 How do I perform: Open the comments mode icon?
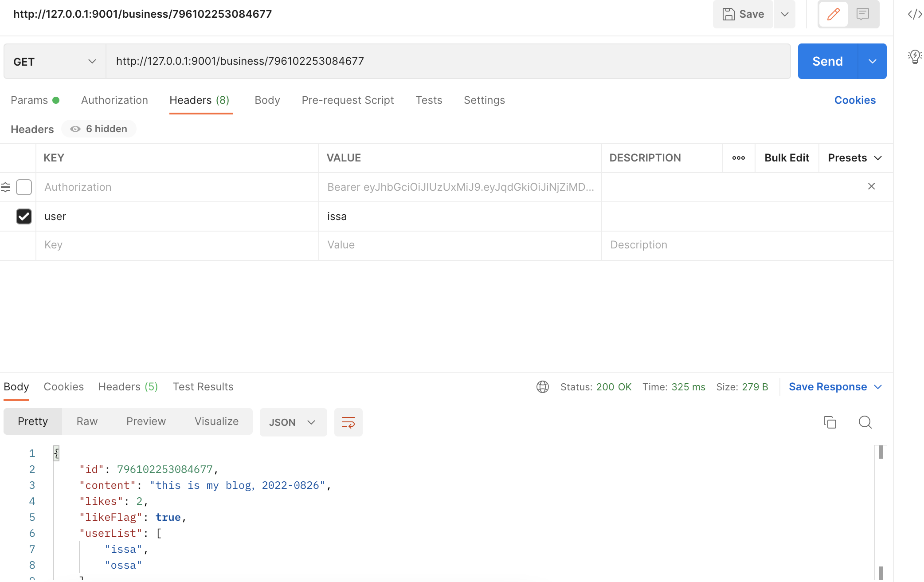[x=862, y=14]
